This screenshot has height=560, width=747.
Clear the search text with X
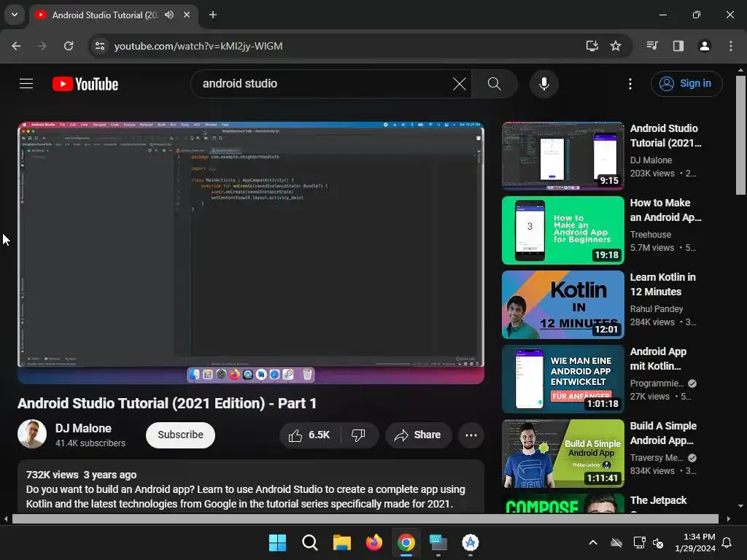tap(460, 84)
